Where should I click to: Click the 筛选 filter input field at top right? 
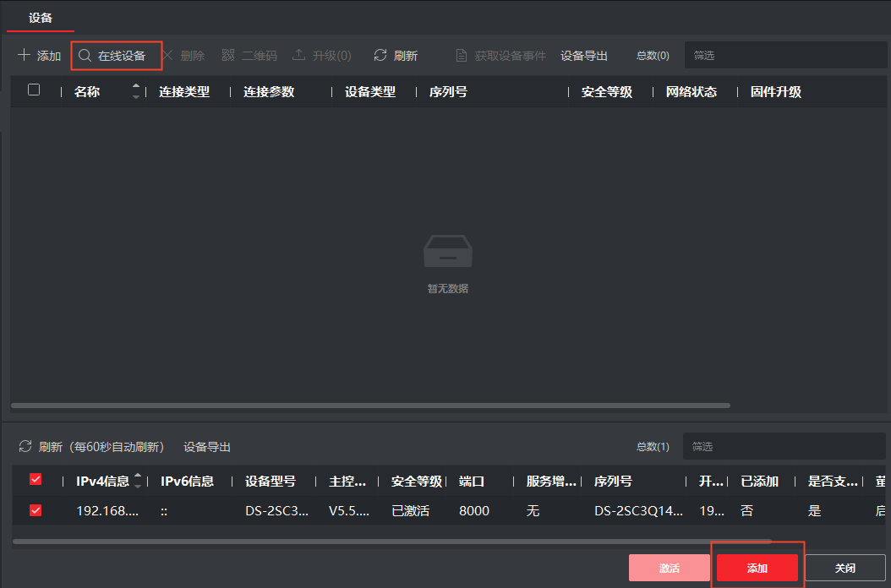[786, 55]
